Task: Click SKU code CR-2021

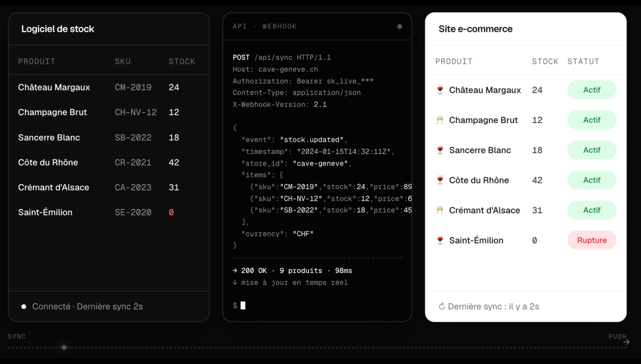Action: tap(133, 162)
